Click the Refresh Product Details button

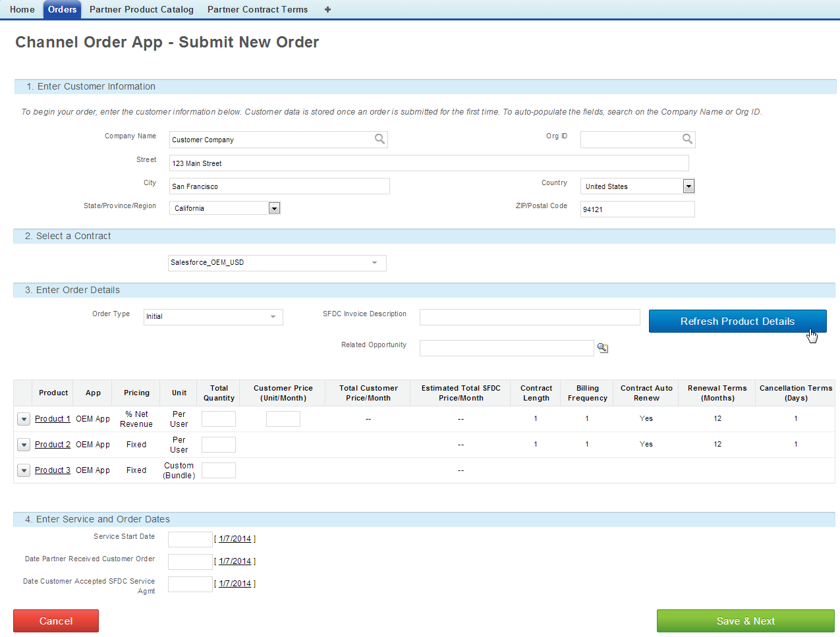tap(737, 321)
